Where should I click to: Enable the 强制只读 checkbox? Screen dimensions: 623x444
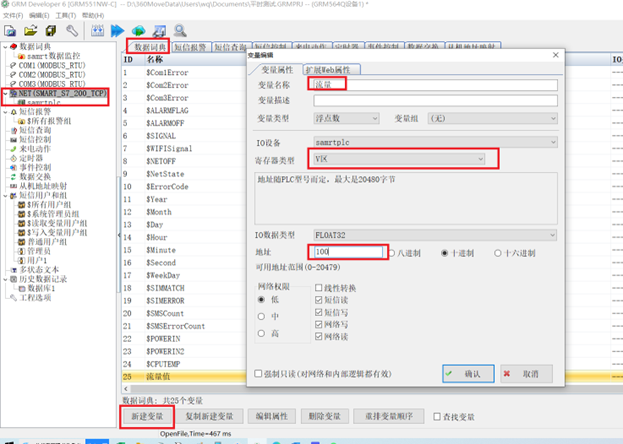click(258, 374)
